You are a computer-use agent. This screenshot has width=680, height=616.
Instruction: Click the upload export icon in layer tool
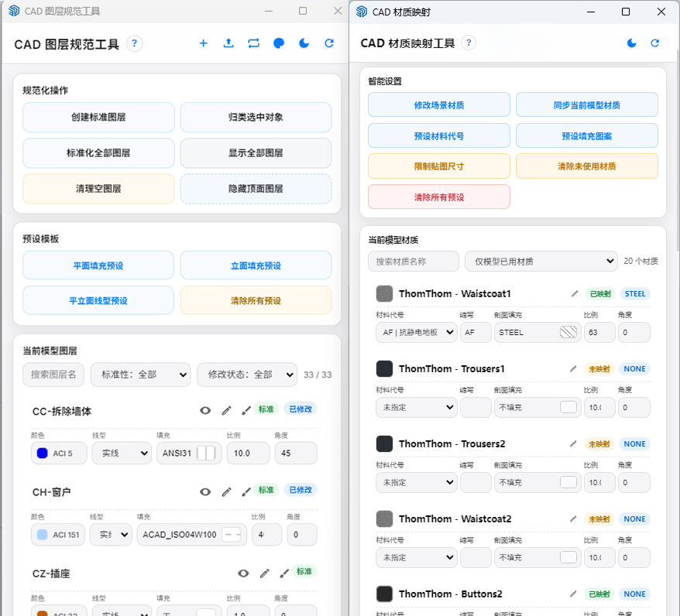click(228, 43)
